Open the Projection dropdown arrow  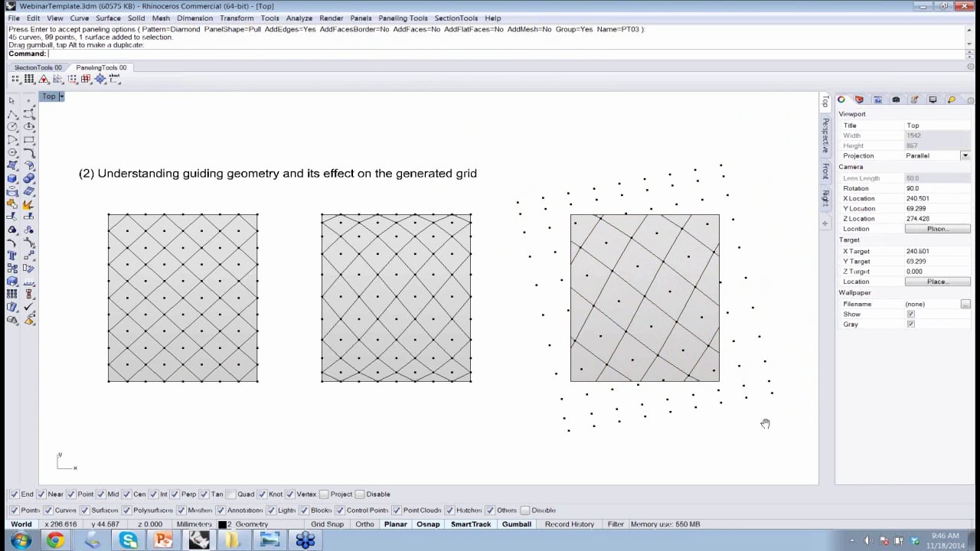coord(965,156)
